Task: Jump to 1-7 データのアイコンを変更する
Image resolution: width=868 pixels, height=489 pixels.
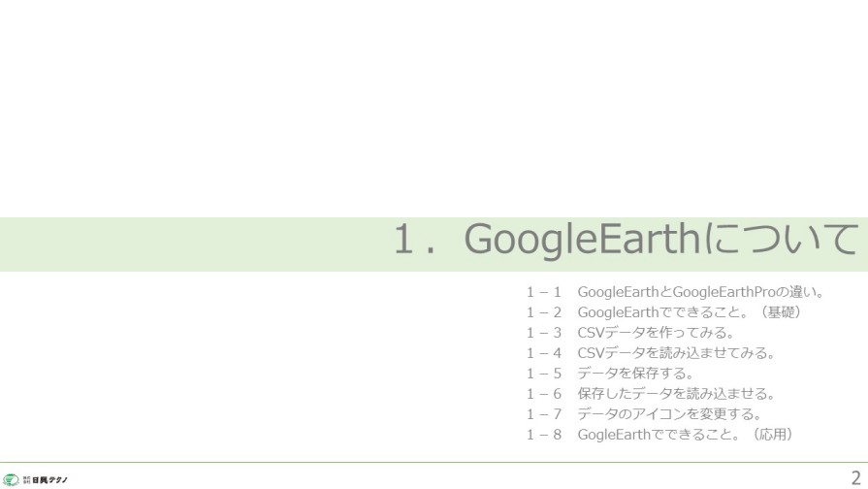Action: (669, 413)
